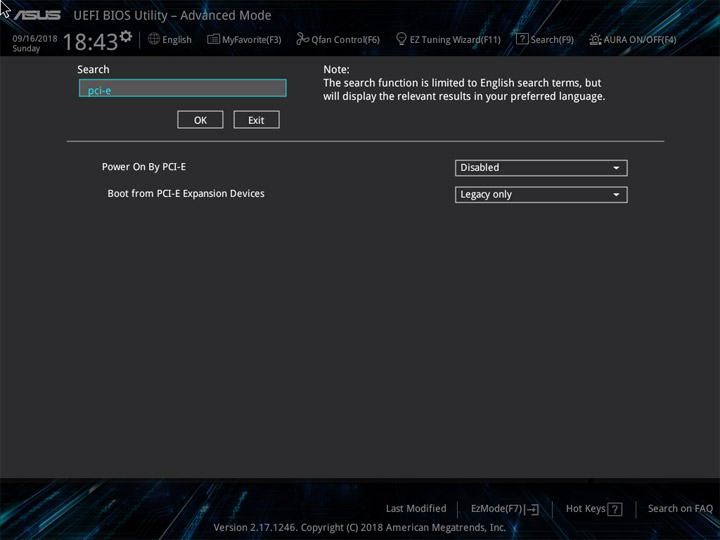Expand the Power On By PCI-E dropdown

541,168
